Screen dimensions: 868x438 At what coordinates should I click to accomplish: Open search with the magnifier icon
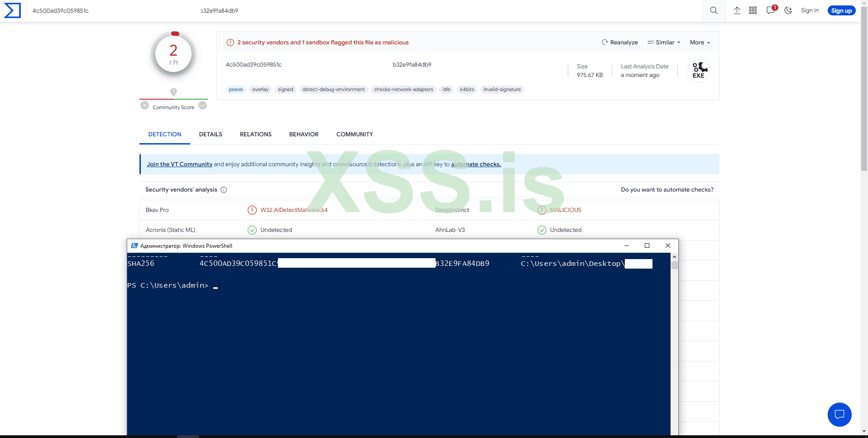pos(714,10)
